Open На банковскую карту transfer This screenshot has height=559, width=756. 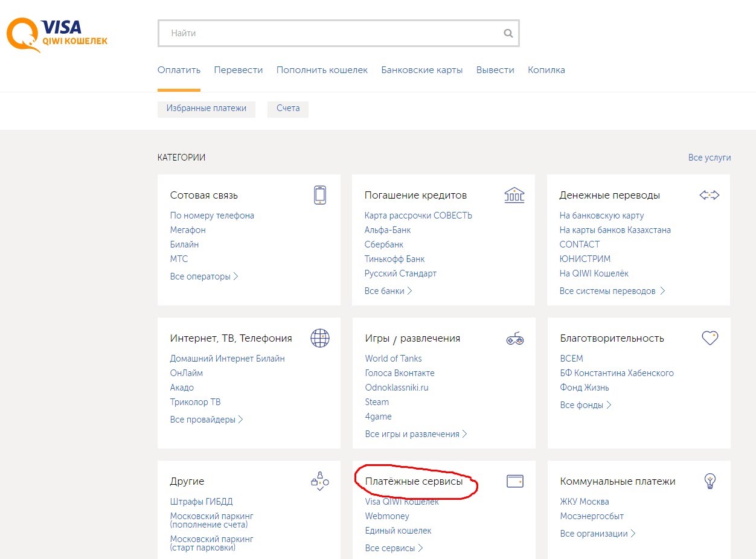point(602,216)
